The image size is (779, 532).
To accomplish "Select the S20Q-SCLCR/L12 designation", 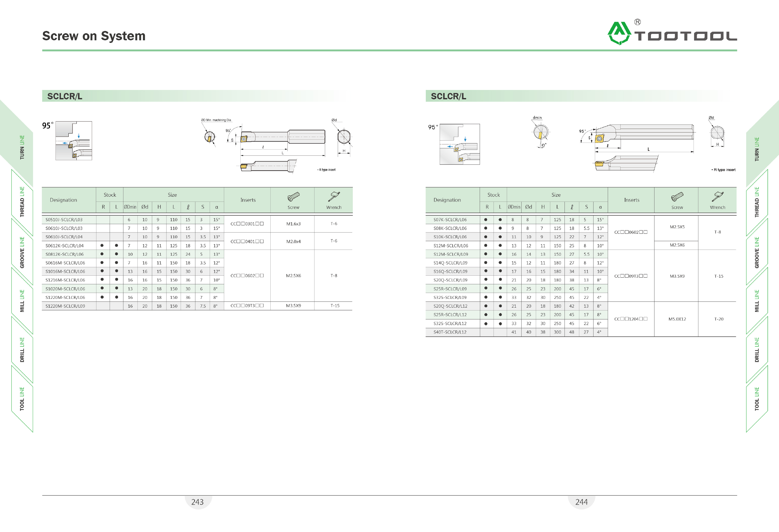I will pos(450,306).
